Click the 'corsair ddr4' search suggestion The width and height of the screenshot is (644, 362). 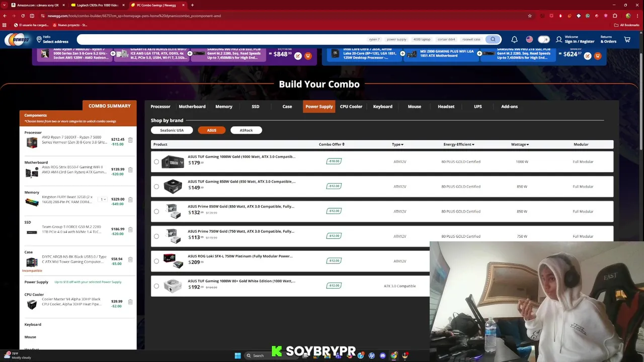pyautogui.click(x=446, y=39)
